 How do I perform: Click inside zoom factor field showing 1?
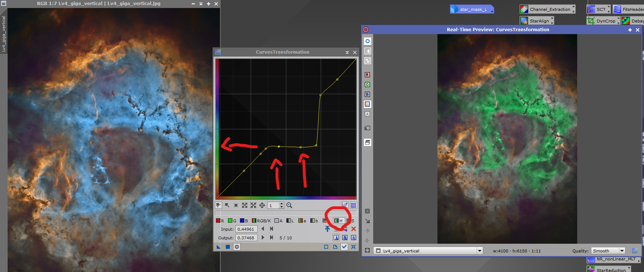(273, 205)
